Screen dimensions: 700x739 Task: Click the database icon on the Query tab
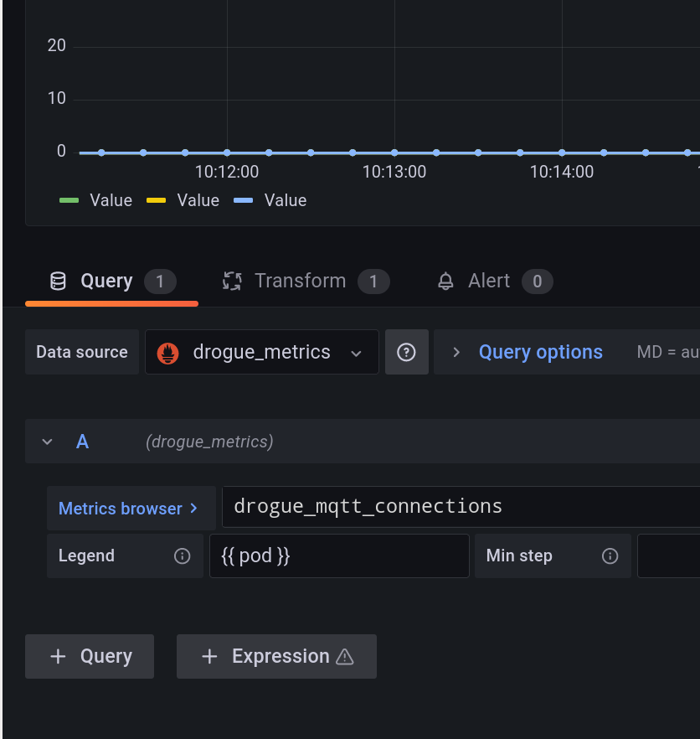[59, 281]
